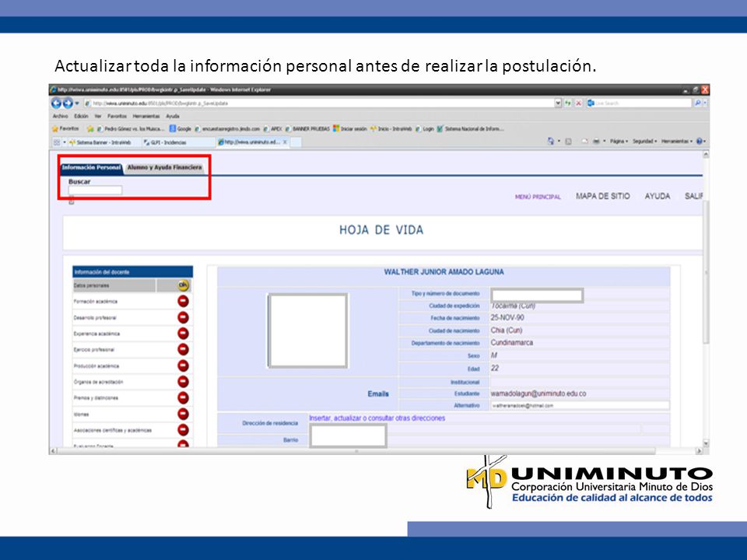
Task: Select Datos personales in docente list
Action: coord(114,285)
